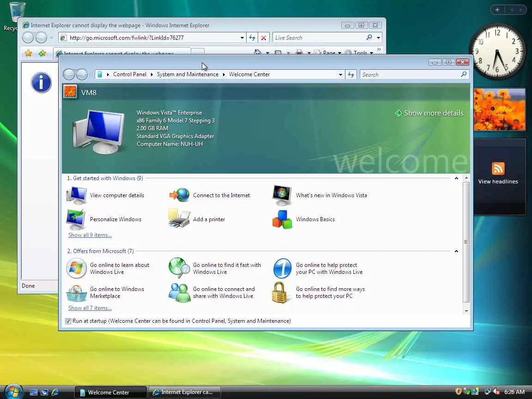Select System and Maintenance breadcrumb segment
Viewport: 532px width, 399px height.
tap(187, 74)
